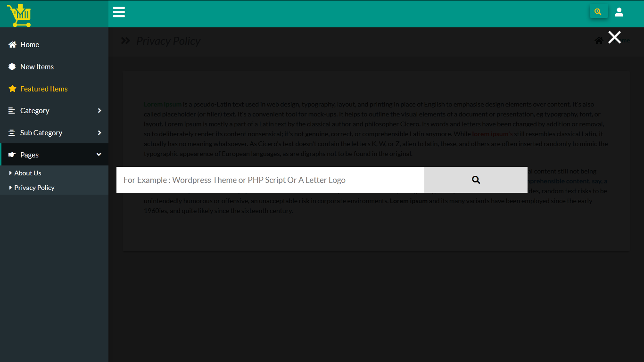Toggle the hamburger sidebar menu
644x362 pixels.
(119, 12)
